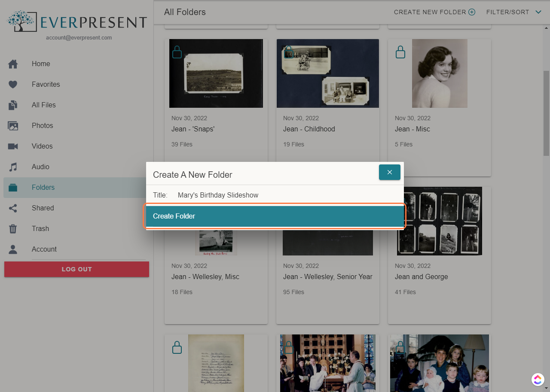Click the Everpresent logo
The width and height of the screenshot is (550, 392).
pyautogui.click(x=77, y=21)
